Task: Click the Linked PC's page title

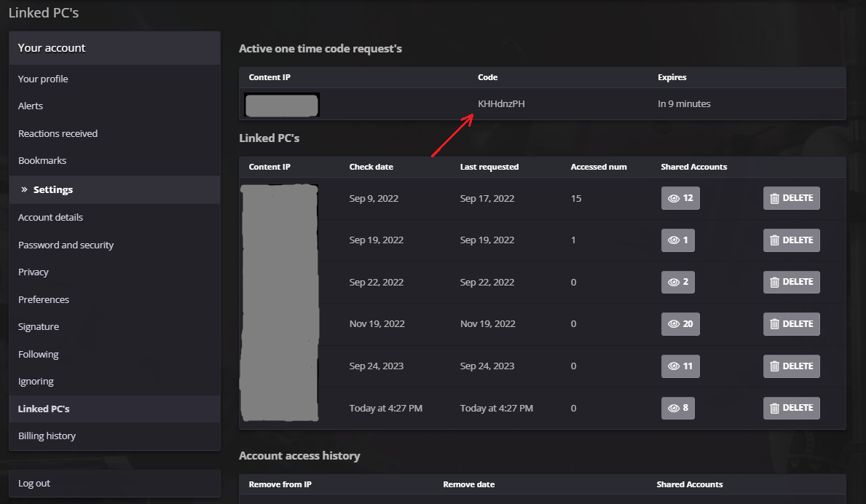Action: tap(44, 12)
